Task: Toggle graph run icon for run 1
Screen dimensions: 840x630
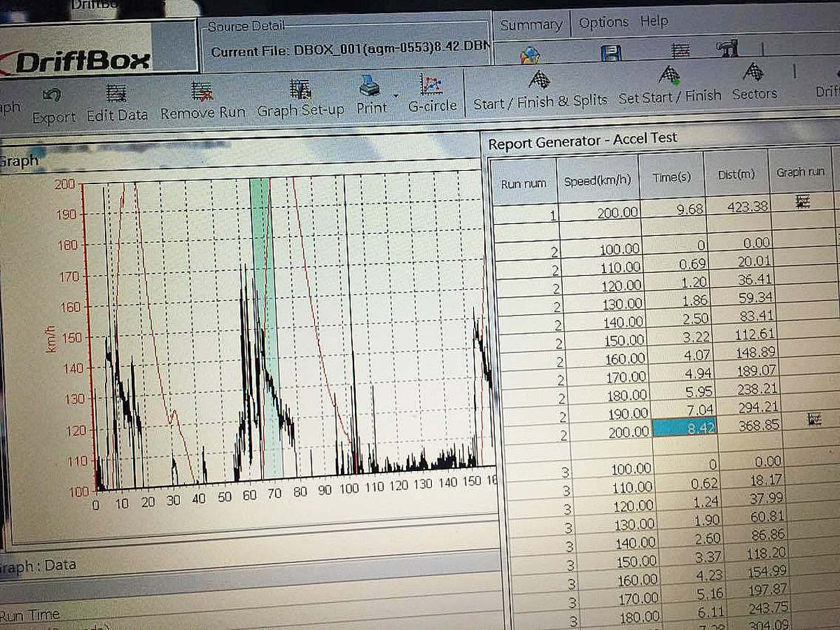Action: click(803, 202)
